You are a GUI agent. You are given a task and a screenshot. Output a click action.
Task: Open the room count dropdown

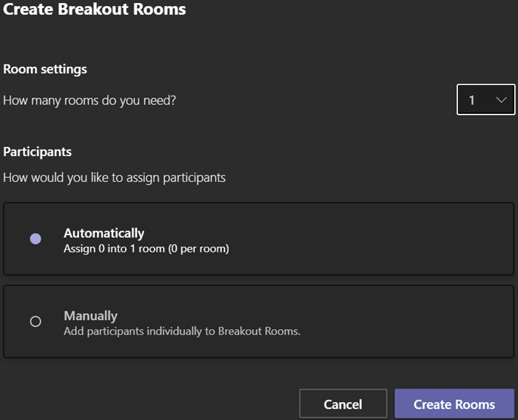pos(485,101)
